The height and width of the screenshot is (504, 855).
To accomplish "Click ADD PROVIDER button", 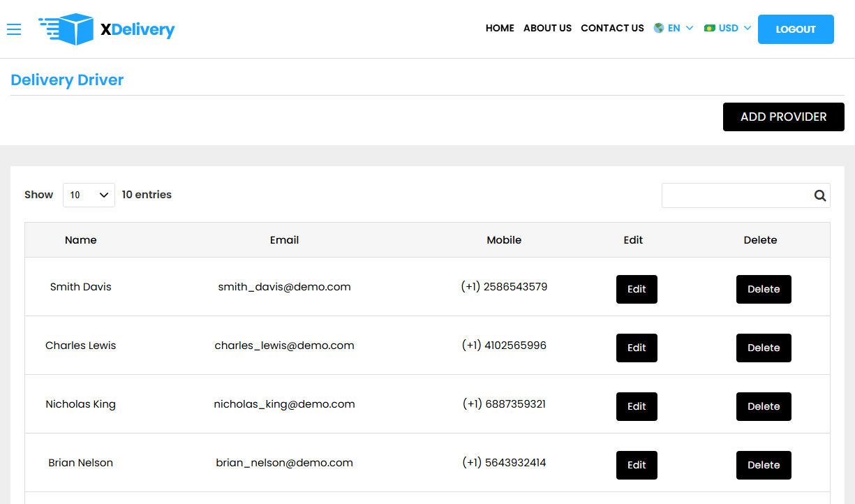I will (783, 117).
